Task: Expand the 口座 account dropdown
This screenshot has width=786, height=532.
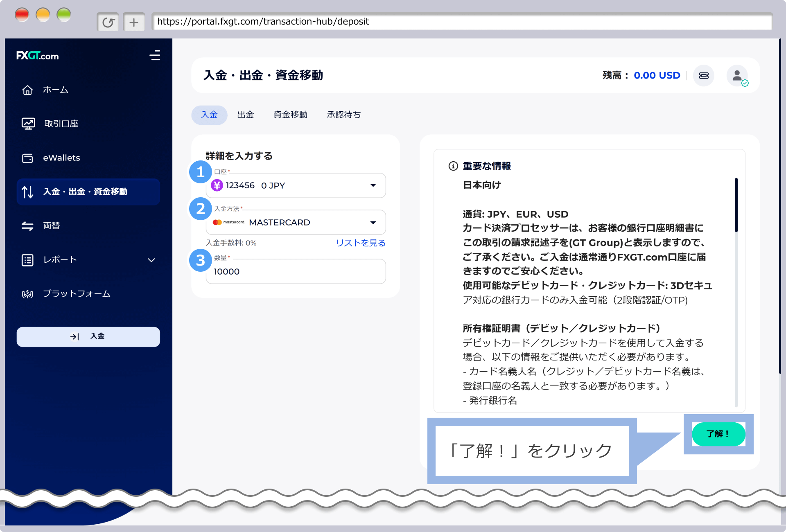Action: pos(373,185)
